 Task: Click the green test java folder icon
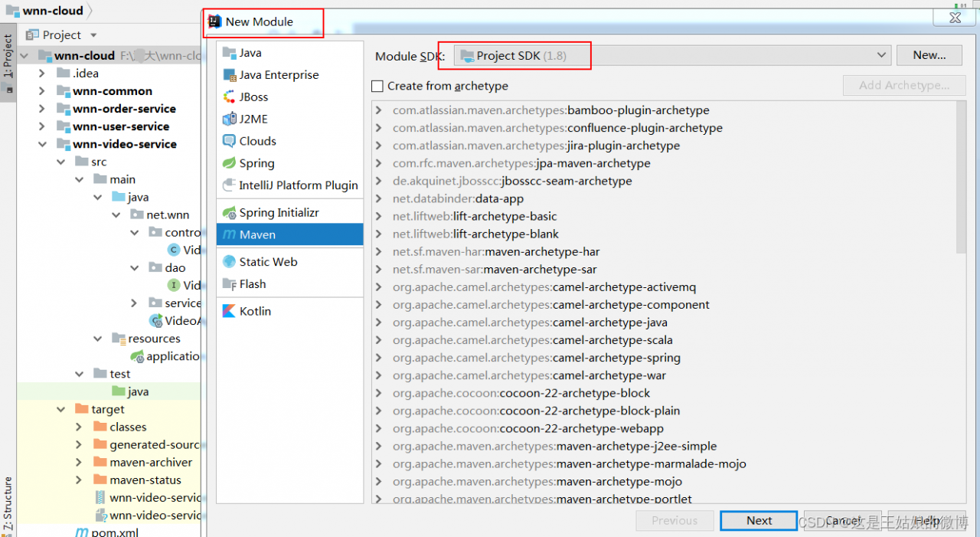(118, 391)
